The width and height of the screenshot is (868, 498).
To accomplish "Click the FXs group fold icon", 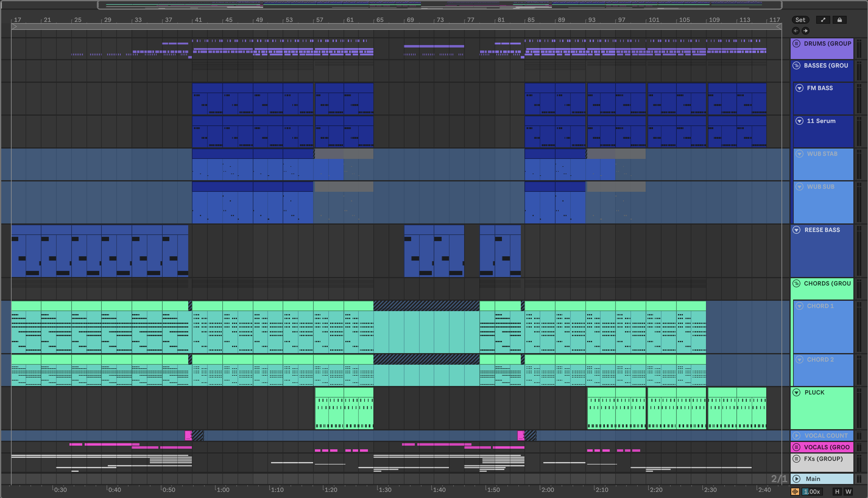I will pyautogui.click(x=796, y=459).
